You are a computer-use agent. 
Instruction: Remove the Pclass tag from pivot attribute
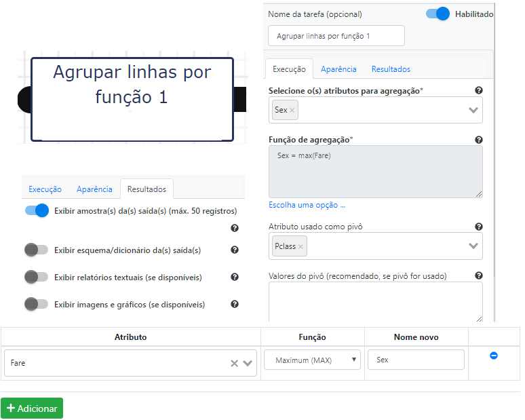(300, 246)
